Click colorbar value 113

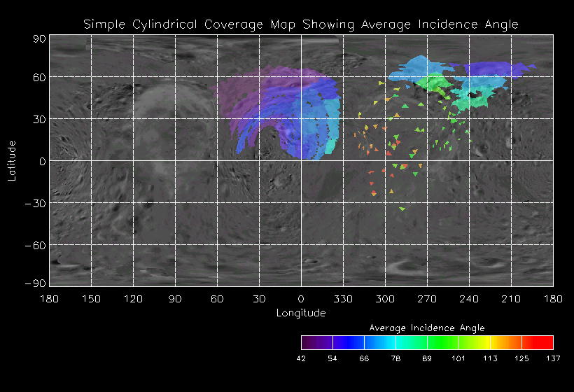pyautogui.click(x=490, y=358)
